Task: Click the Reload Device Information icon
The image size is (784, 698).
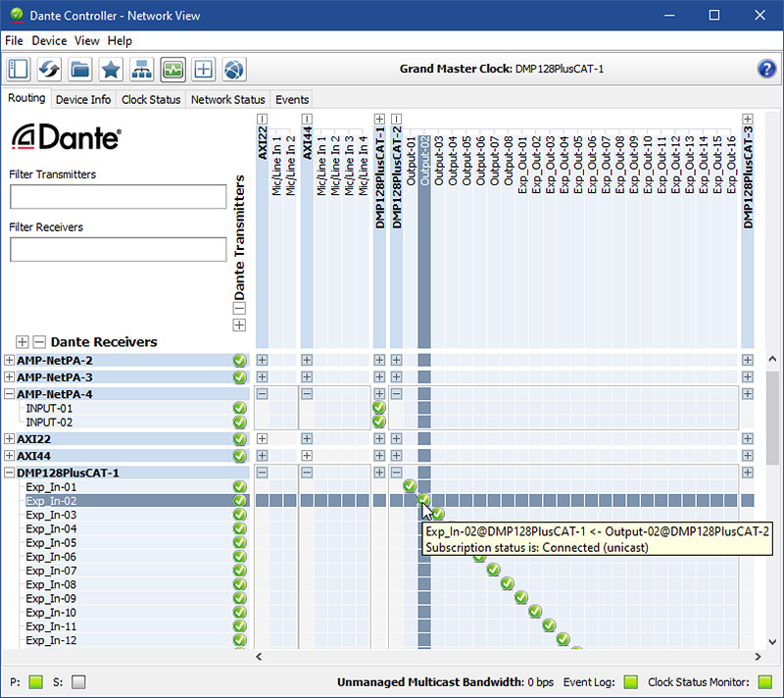Action: [x=49, y=69]
